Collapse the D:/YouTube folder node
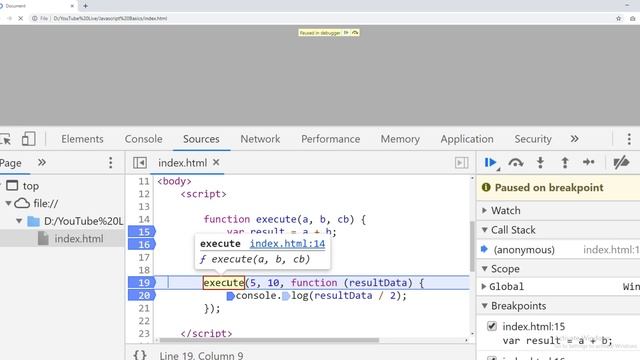Image resolution: width=640 pixels, height=360 pixels. (x=19, y=221)
